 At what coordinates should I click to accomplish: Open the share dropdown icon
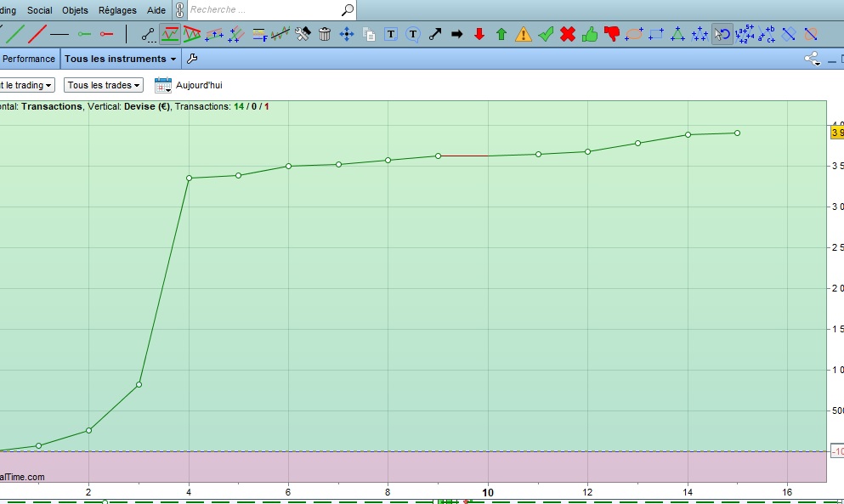(x=812, y=59)
